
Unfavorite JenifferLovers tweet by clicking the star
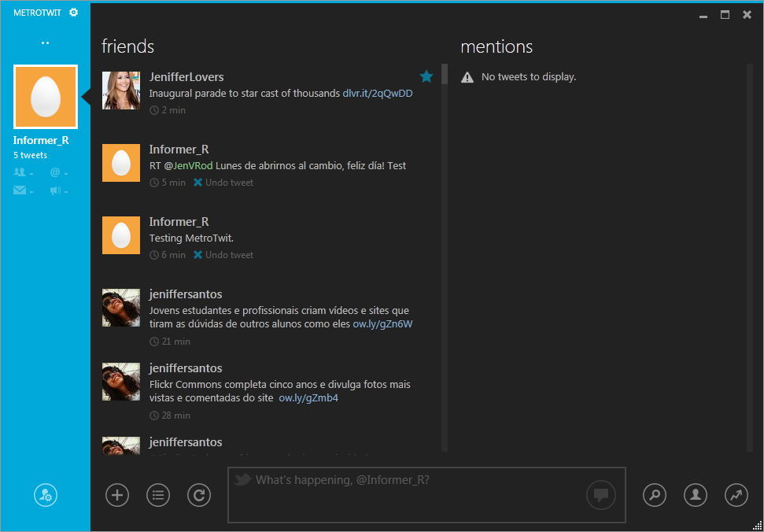coord(426,76)
